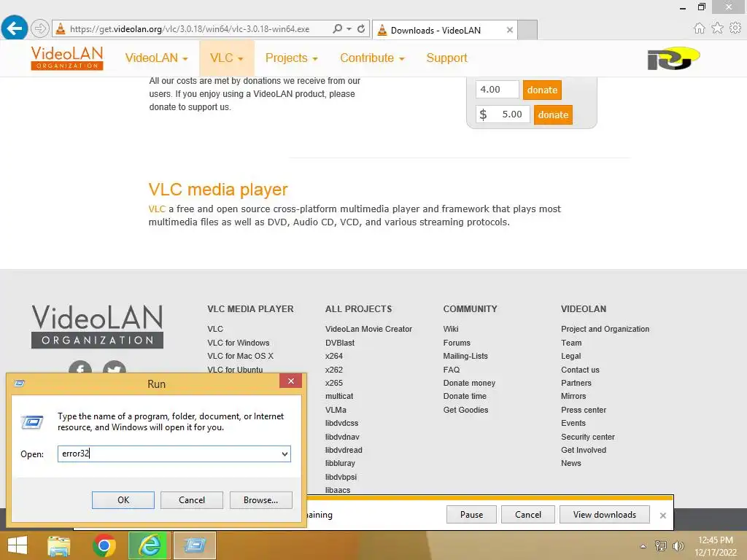Click footer VideoLAN Organization logo
Screen dimensions: 747x560
pos(97,327)
